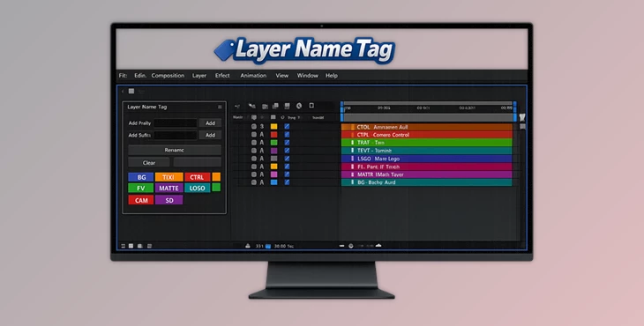Screen dimensions: 644x326
Task: Open the View menu
Action: 281,76
